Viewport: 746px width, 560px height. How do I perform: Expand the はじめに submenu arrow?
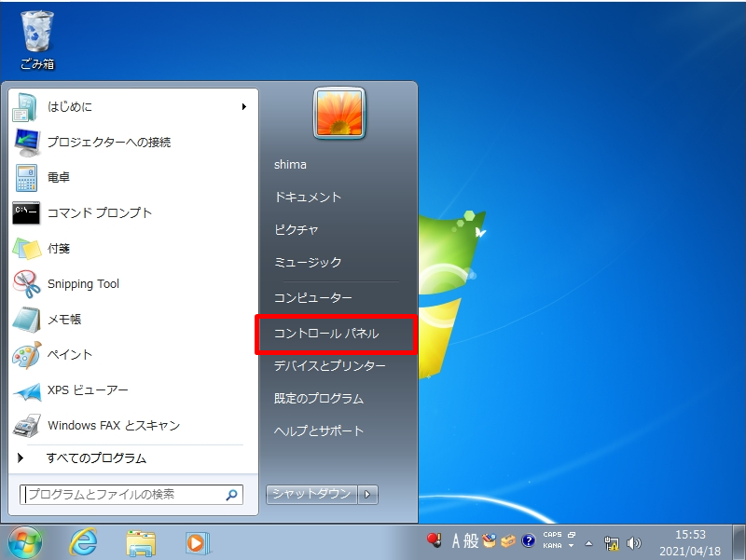pyautogui.click(x=243, y=107)
